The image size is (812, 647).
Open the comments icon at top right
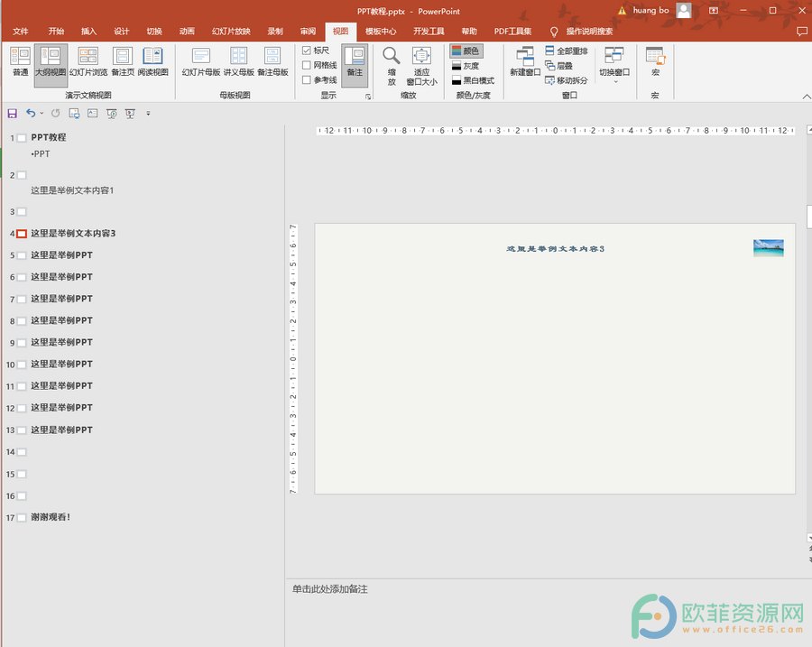[x=802, y=32]
